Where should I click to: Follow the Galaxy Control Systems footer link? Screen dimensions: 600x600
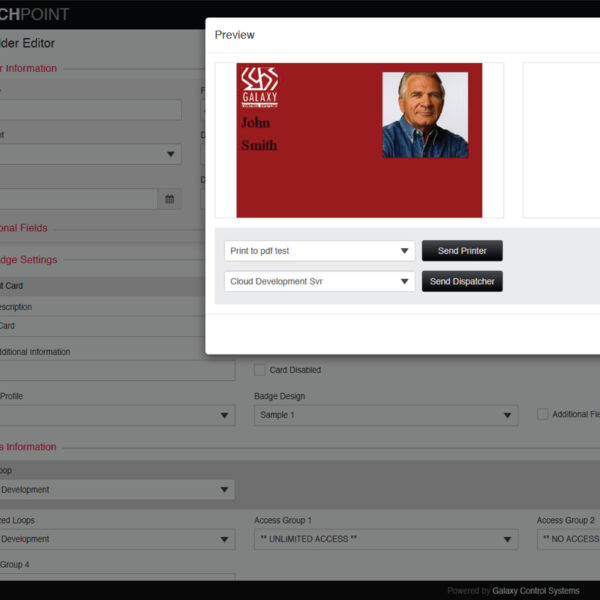click(x=535, y=591)
